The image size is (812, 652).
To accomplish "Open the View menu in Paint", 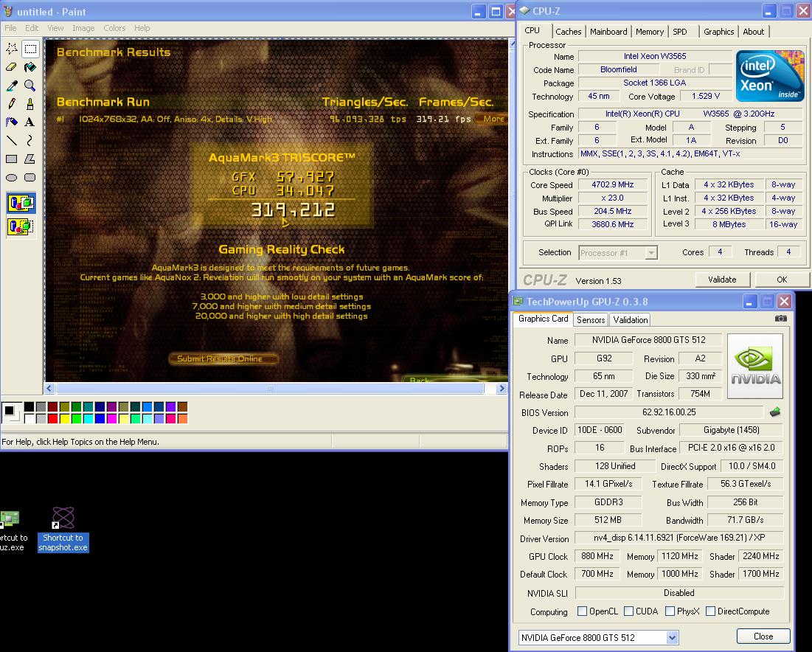I will tap(55, 28).
